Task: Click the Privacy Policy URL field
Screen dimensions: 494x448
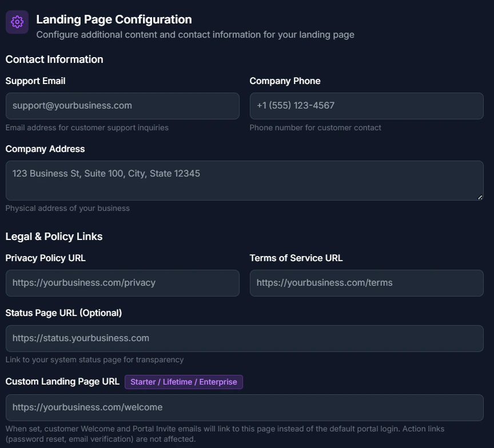Action: 122,283
